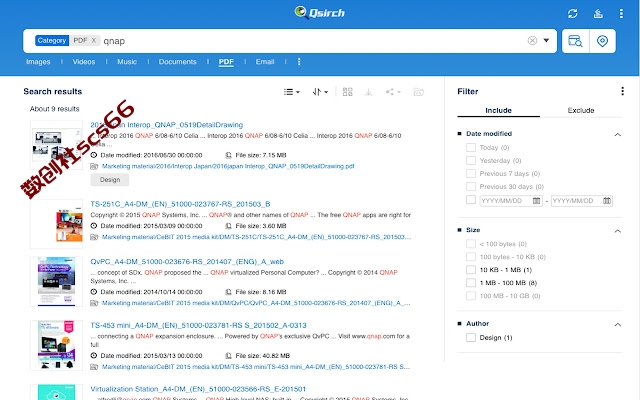Viewport: 640px width, 400px height.
Task: Open the TS-453 mini_A4-DM result title
Action: click(x=198, y=325)
